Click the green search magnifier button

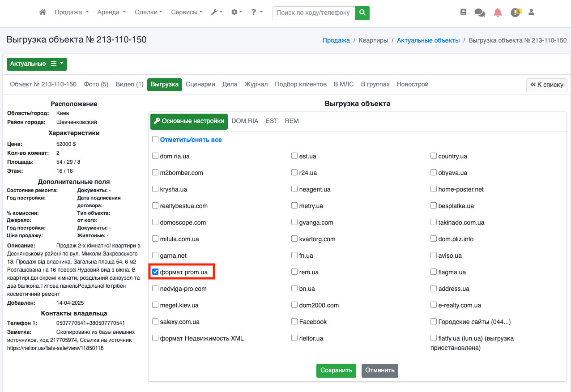(x=362, y=13)
